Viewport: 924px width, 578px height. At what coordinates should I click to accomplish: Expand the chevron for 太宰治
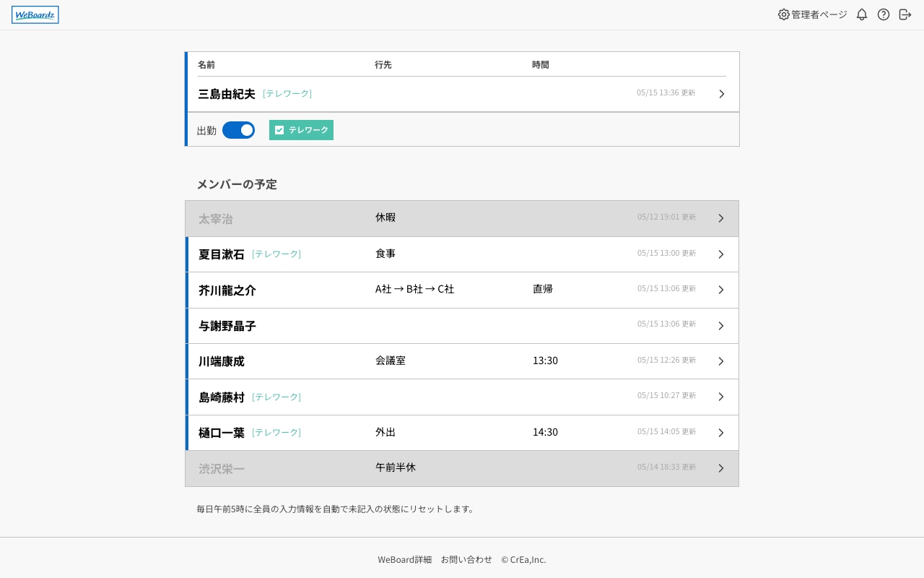pos(720,218)
